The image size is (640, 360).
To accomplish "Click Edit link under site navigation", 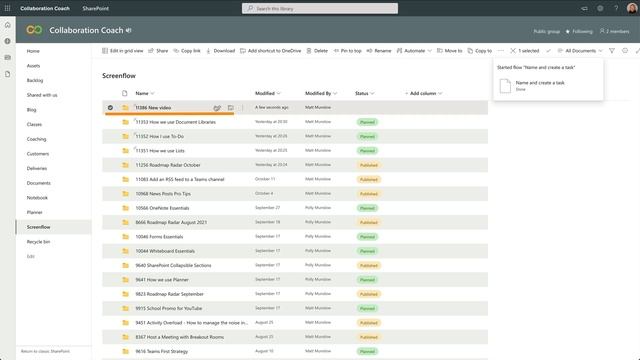I will click(31, 256).
